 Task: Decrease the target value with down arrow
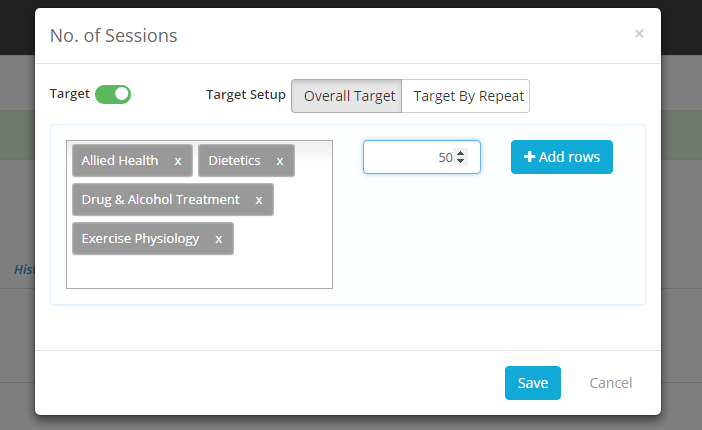point(460,162)
